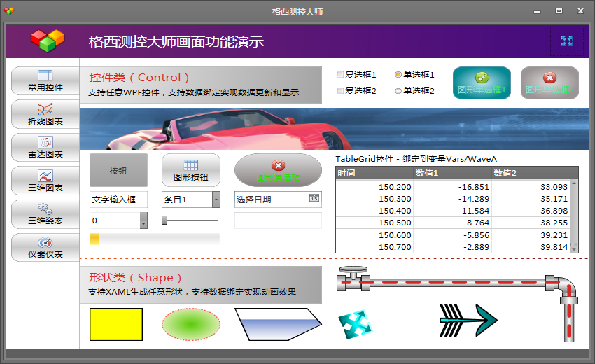Open the 三维姿态 3D attitude page

coord(45,213)
